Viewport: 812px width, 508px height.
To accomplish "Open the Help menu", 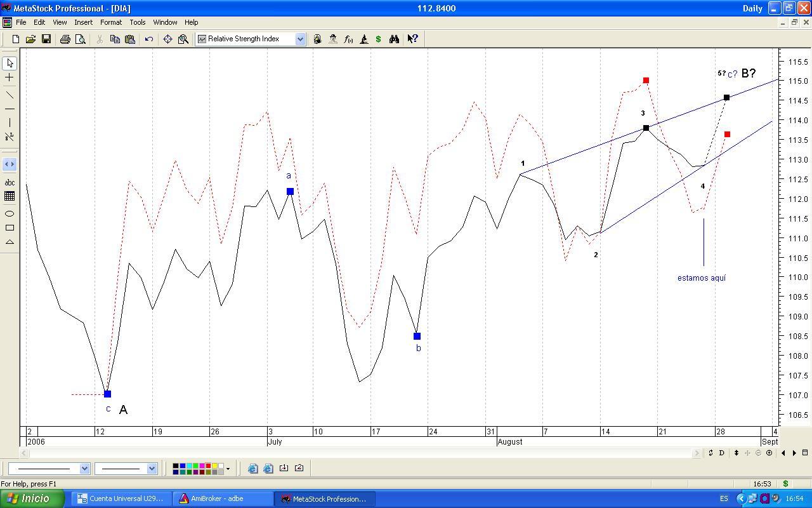I will point(191,22).
